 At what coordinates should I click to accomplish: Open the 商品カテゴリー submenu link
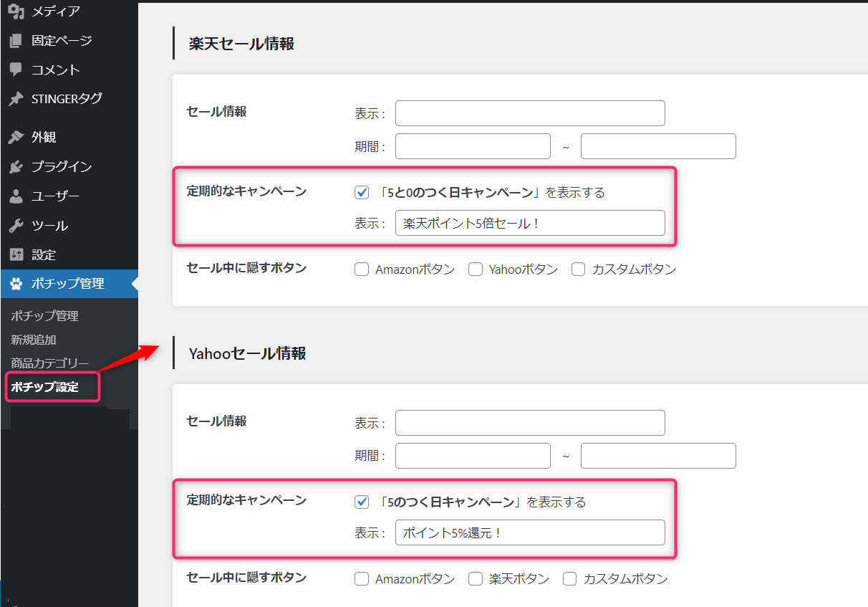(x=50, y=363)
